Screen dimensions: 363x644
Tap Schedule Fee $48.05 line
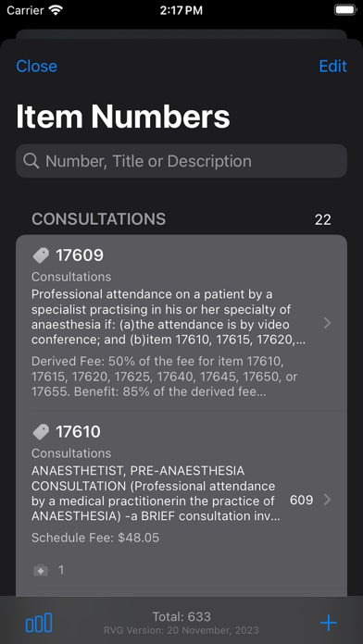click(x=95, y=538)
